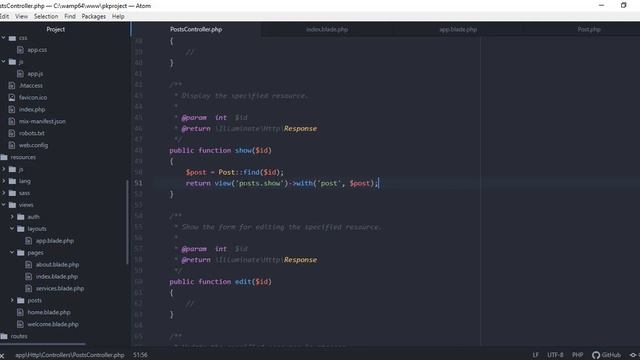
Task: Expand the sass folder
Action: 4,193
